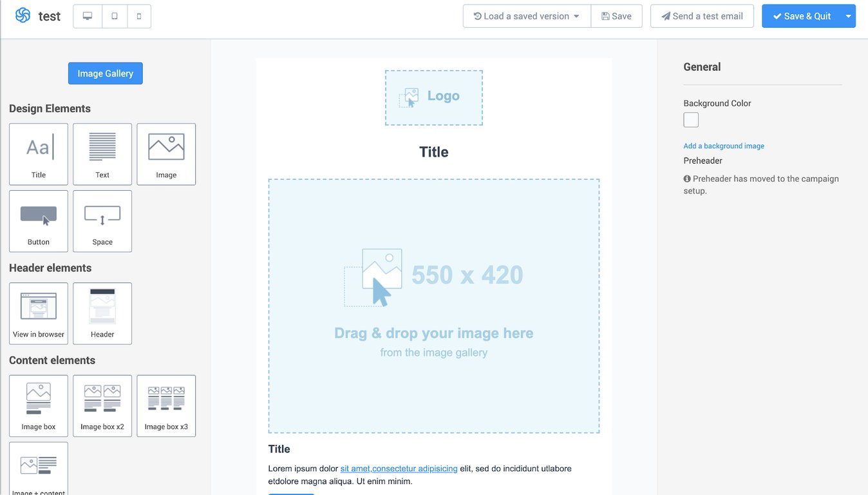Viewport: 868px width, 495px height.
Task: Pick the Header element tile
Action: coord(102,313)
